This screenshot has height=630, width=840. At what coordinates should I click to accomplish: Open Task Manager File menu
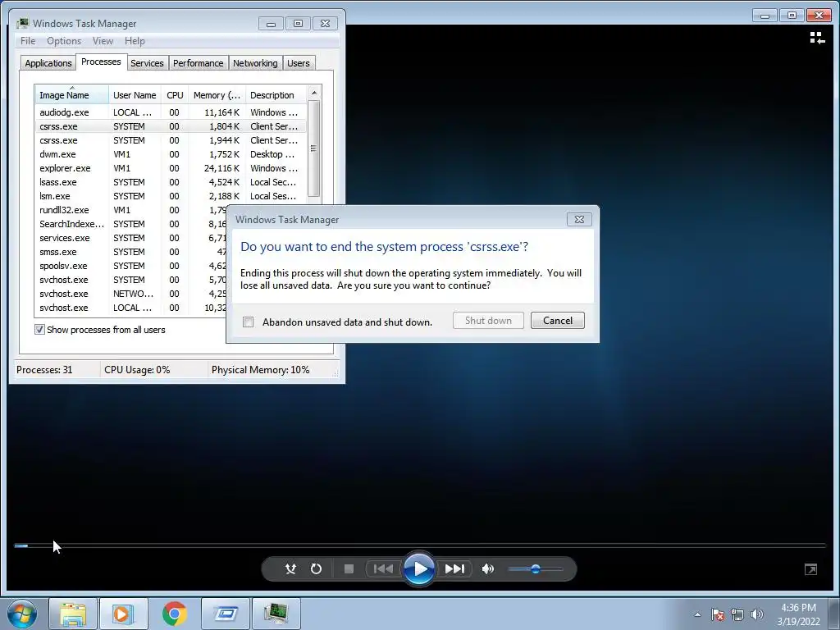pyautogui.click(x=28, y=41)
